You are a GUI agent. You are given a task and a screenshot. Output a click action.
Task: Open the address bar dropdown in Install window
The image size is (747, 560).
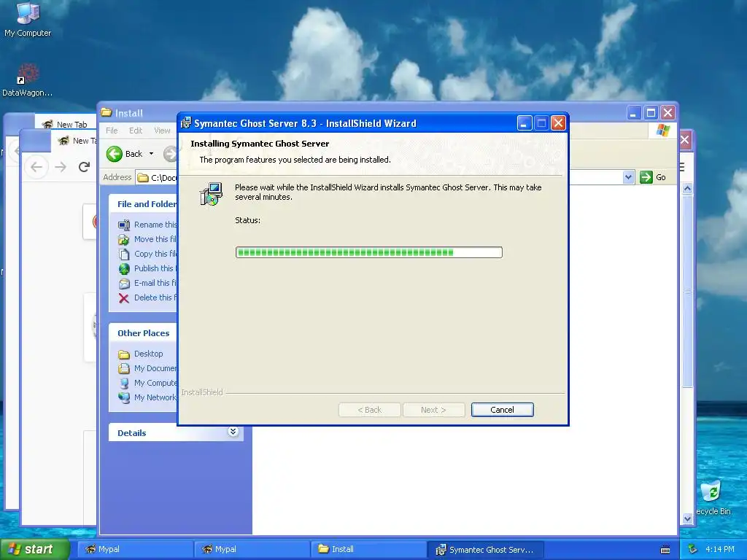click(628, 177)
